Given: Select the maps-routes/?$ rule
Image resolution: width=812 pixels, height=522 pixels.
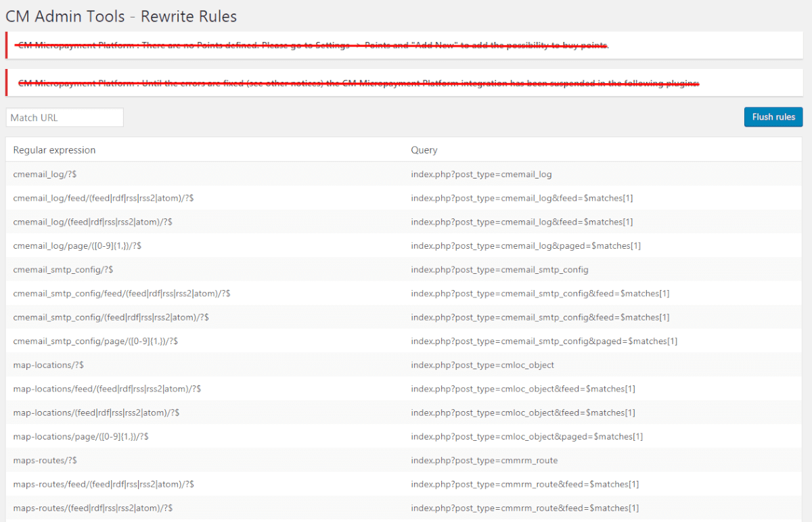Looking at the screenshot, I should pyautogui.click(x=45, y=460).
